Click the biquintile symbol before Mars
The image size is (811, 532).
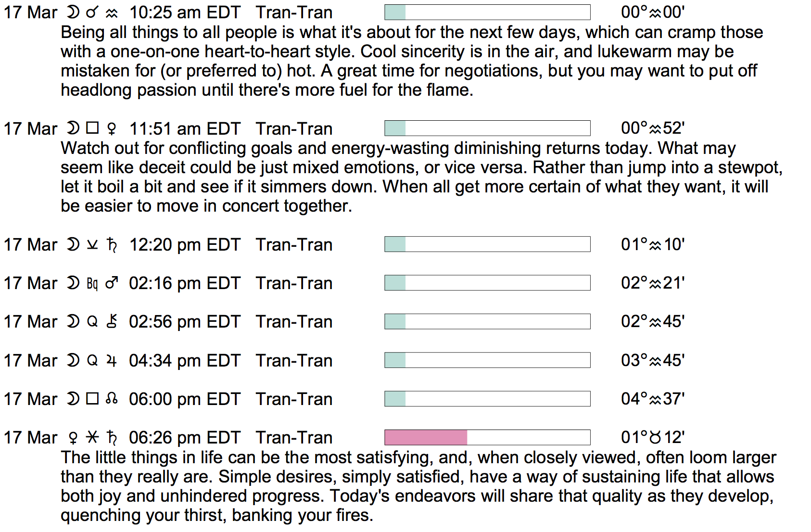click(x=92, y=284)
